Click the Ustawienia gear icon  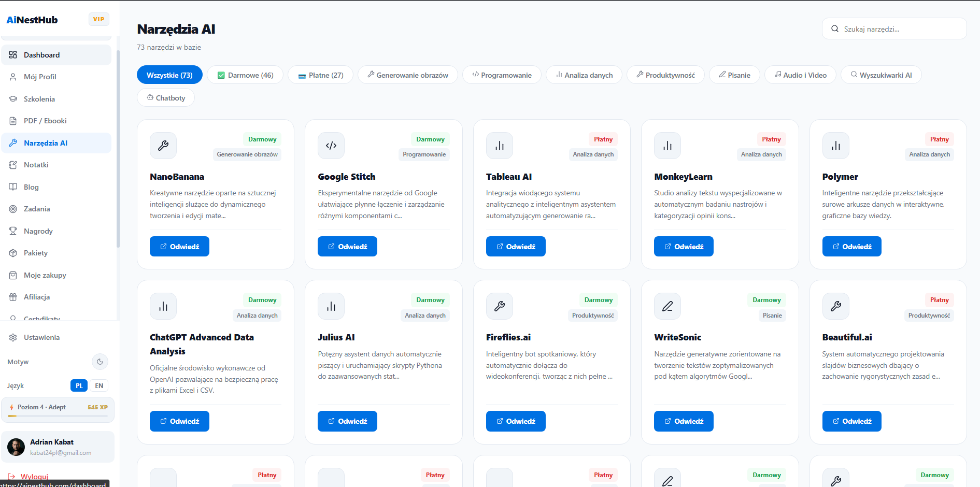[x=13, y=337]
